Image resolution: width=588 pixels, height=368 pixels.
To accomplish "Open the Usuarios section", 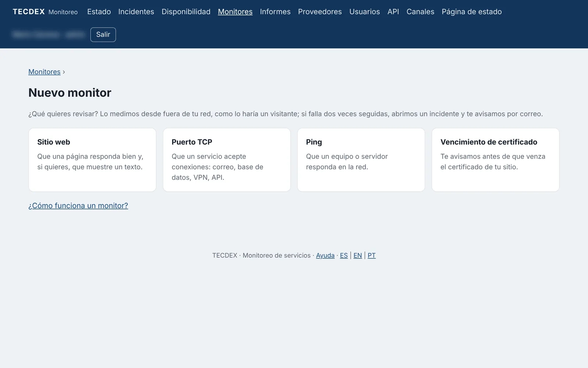I will 365,12.
